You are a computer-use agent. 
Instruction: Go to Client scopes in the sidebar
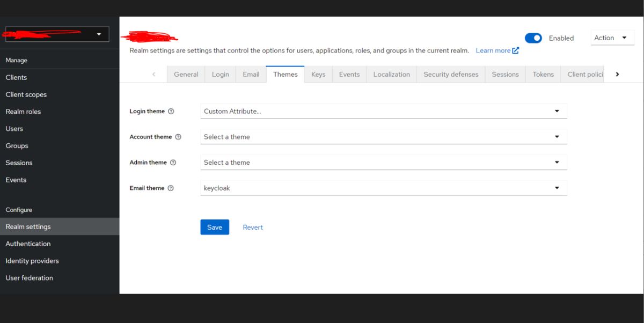click(60, 94)
